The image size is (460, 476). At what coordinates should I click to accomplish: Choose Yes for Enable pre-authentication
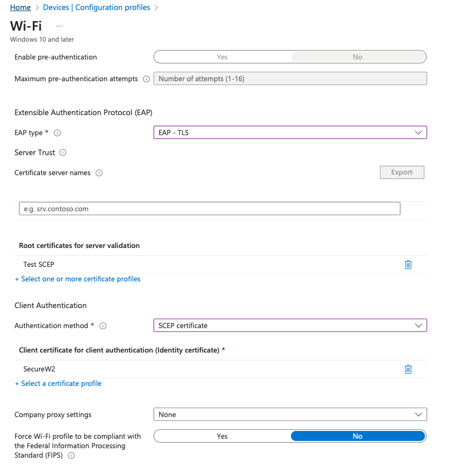coord(222,57)
